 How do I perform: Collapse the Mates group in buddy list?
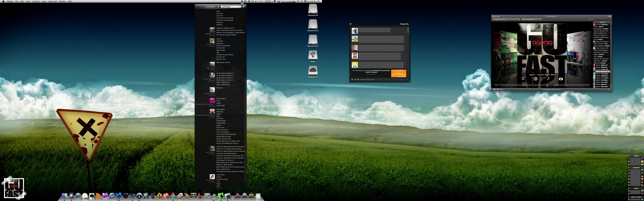(x=629, y=188)
